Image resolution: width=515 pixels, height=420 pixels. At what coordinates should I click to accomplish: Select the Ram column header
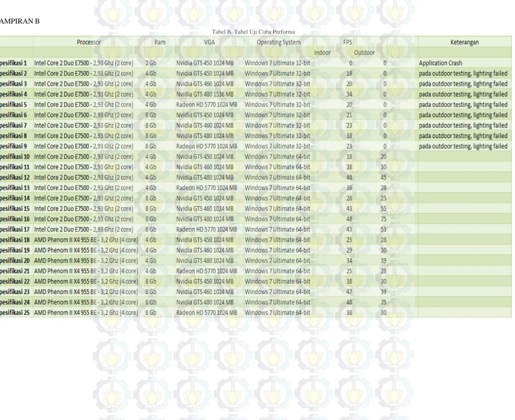(x=160, y=42)
